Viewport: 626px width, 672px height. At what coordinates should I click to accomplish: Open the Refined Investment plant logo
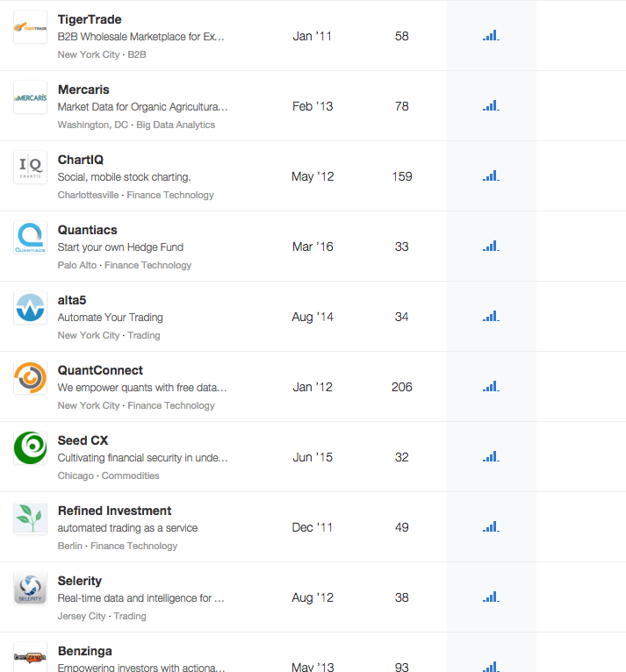(x=30, y=518)
